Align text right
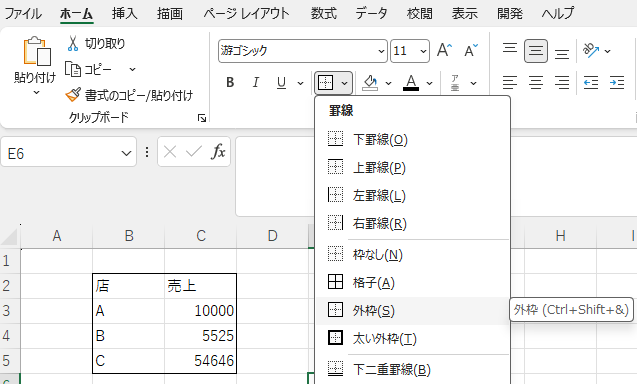Image resolution: width=637 pixels, height=384 pixels. coord(562,83)
